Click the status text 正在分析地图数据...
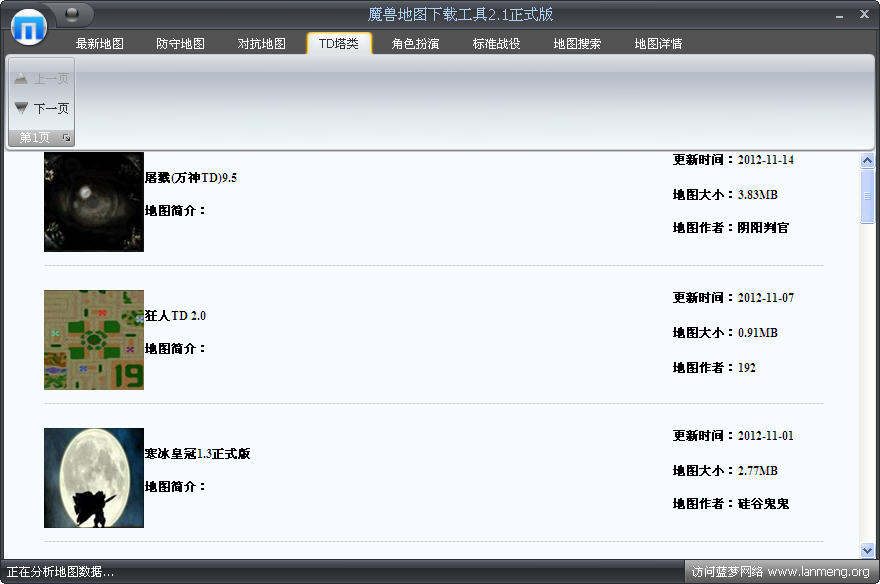This screenshot has height=584, width=880. click(61, 572)
